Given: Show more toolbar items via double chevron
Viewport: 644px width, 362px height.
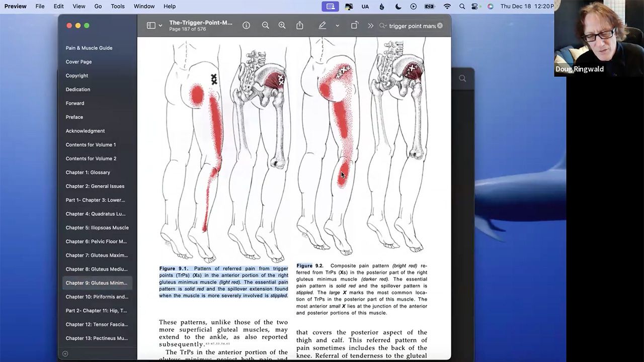Looking at the screenshot, I should (x=371, y=26).
